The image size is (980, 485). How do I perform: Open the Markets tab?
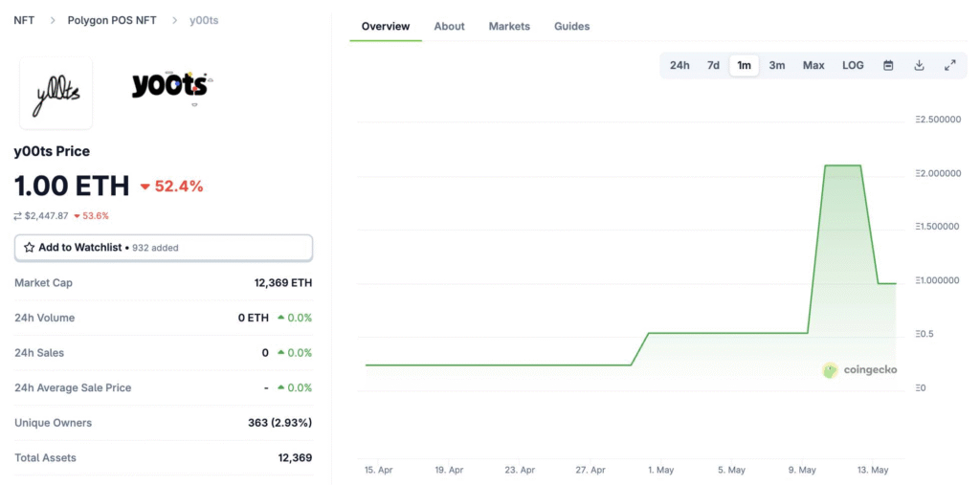pyautogui.click(x=509, y=26)
